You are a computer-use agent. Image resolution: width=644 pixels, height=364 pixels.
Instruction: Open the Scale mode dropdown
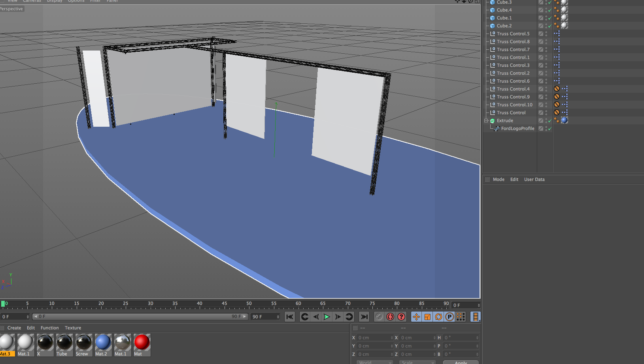(417, 362)
